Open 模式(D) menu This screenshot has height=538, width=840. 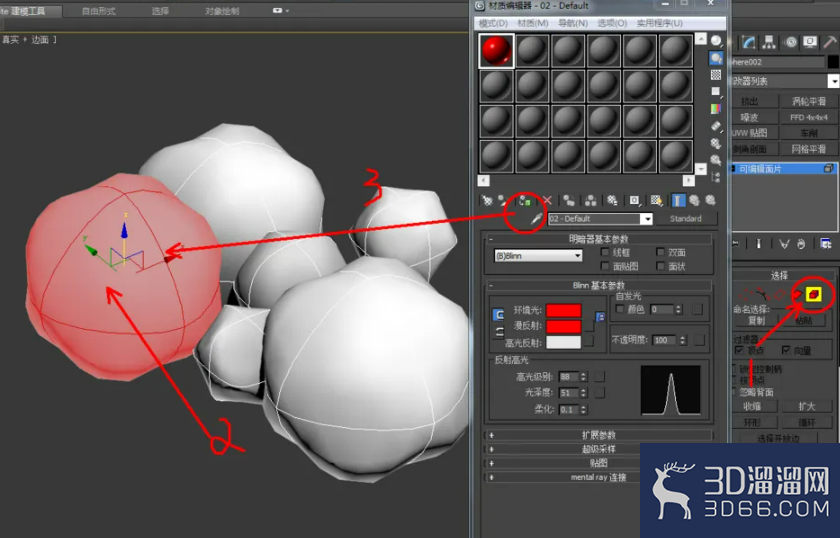[493, 23]
